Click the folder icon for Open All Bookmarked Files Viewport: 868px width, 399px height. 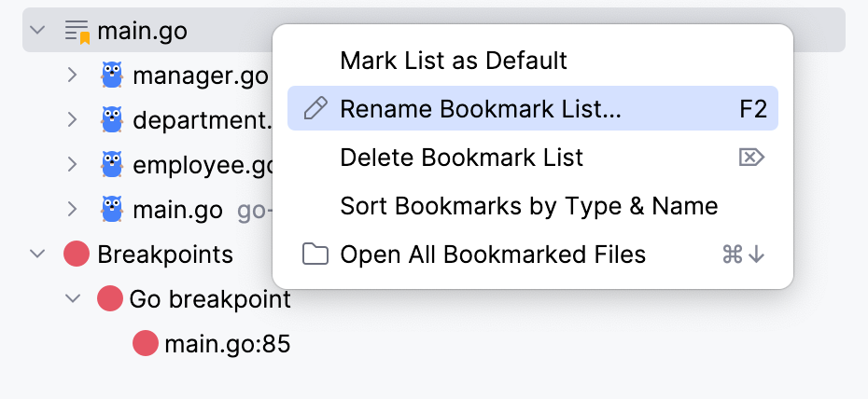click(x=315, y=255)
